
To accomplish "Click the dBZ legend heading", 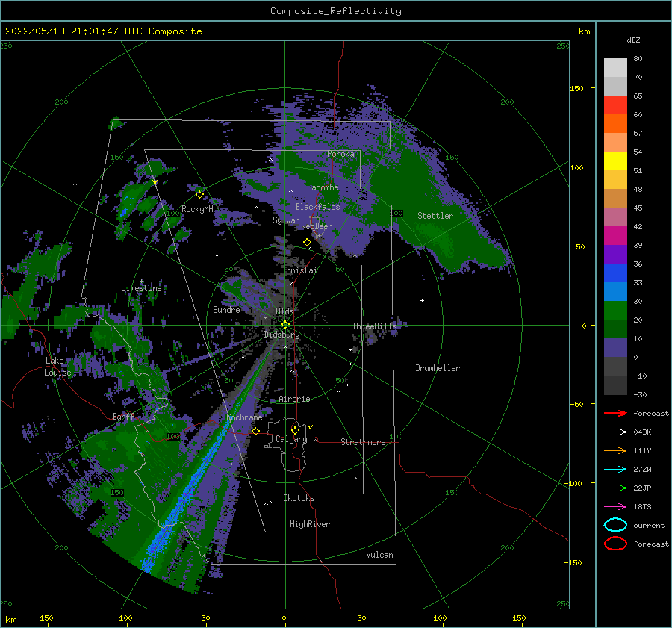I will tap(633, 40).
